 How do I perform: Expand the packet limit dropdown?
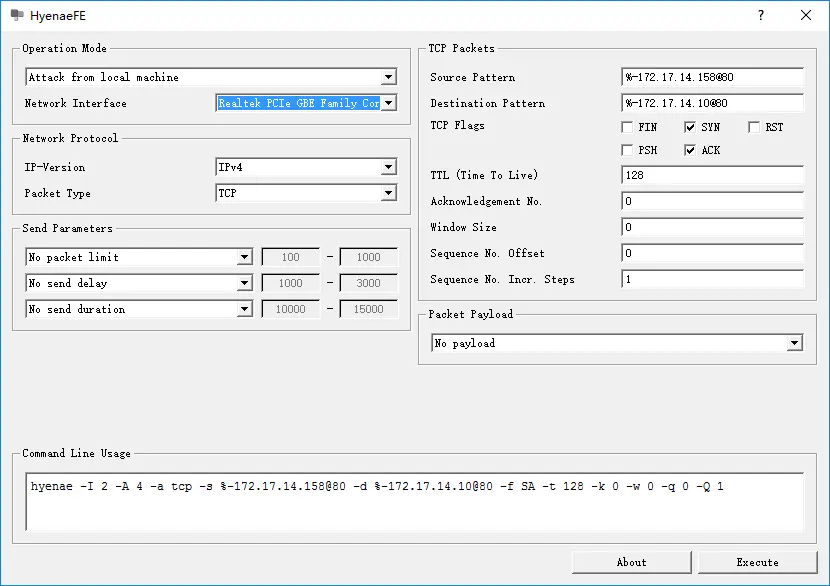pos(244,257)
